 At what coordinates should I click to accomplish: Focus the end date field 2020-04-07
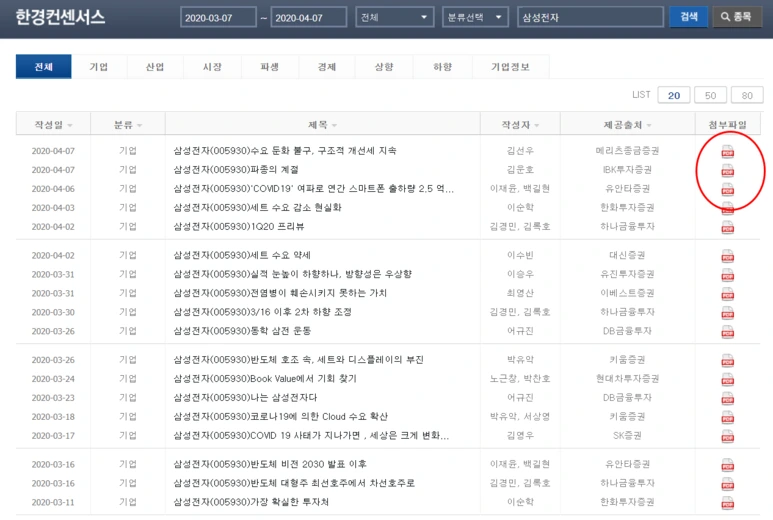coord(309,17)
